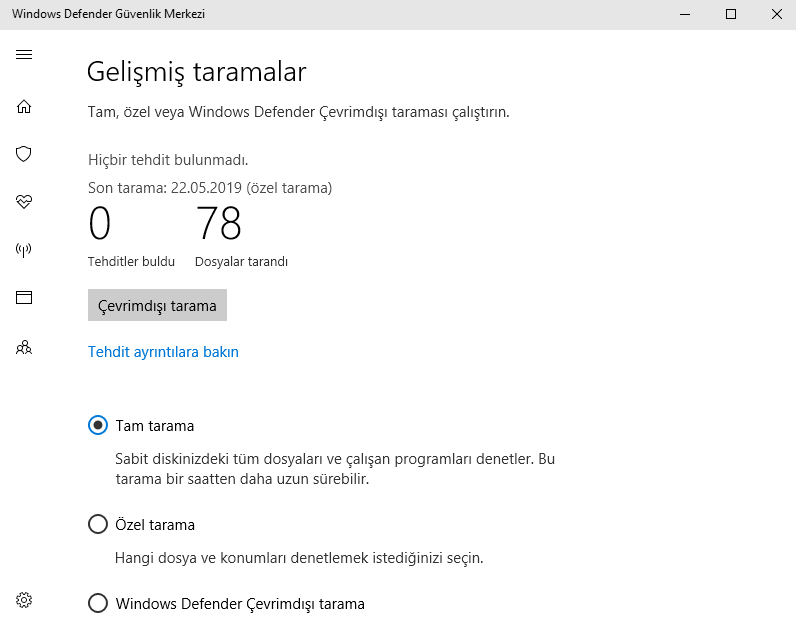Select the Tam tarama radio button
796x629 pixels.
98,425
